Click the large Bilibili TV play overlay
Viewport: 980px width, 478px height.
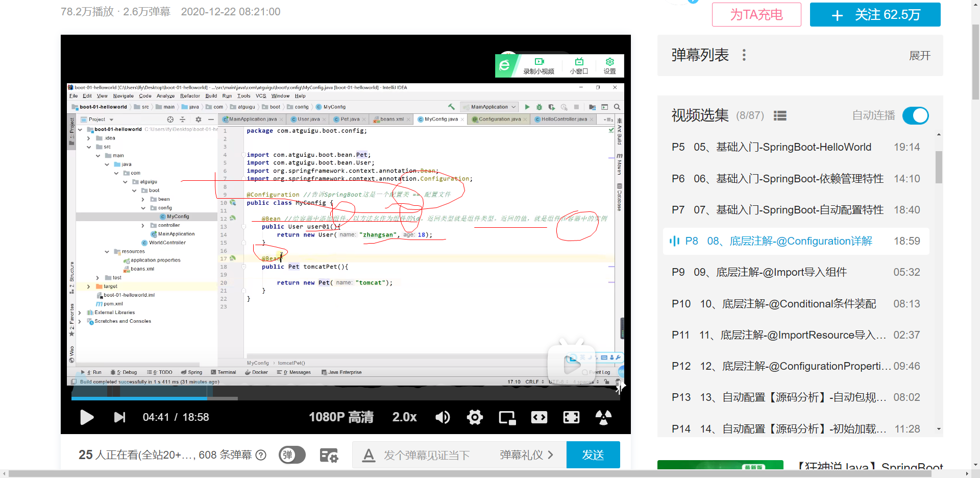572,363
